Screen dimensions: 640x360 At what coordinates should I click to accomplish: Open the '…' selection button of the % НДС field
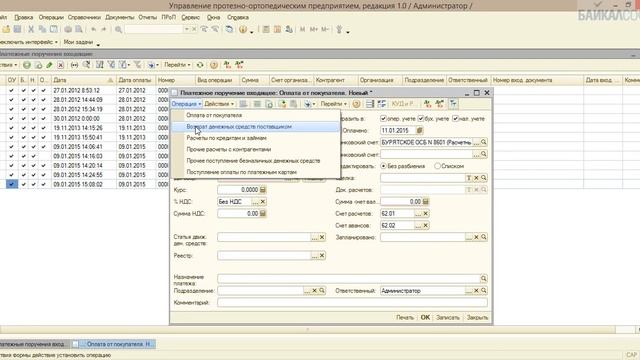pos(255,202)
